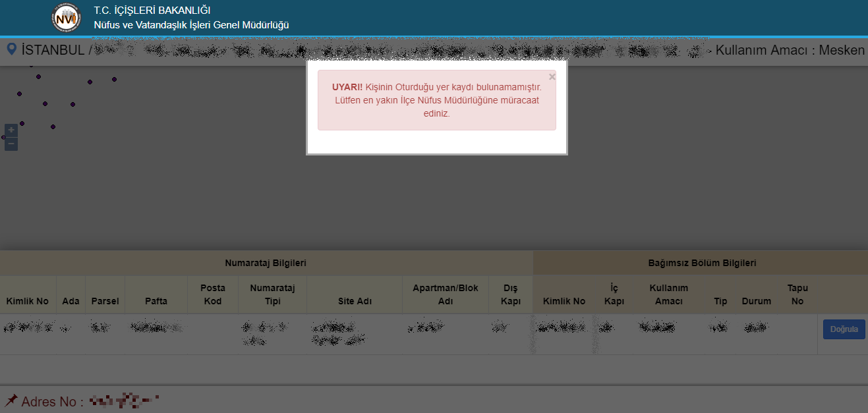Click the Parsel column header
The image size is (868, 413).
[x=105, y=301]
